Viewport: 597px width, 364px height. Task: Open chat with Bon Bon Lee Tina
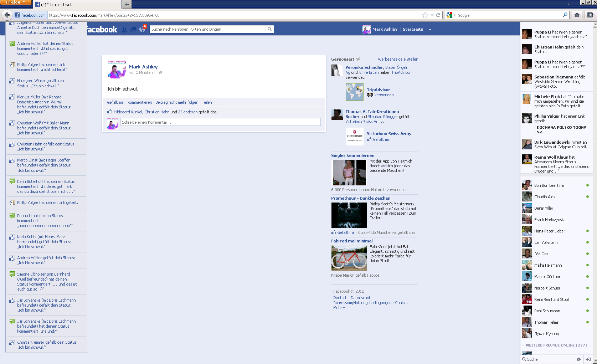coord(556,185)
